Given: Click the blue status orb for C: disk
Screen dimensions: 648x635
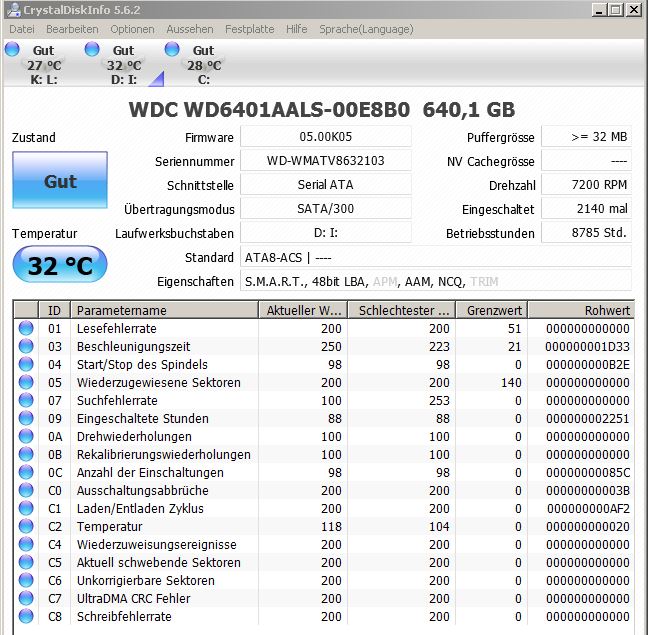Looking at the screenshot, I should pyautogui.click(x=172, y=49).
